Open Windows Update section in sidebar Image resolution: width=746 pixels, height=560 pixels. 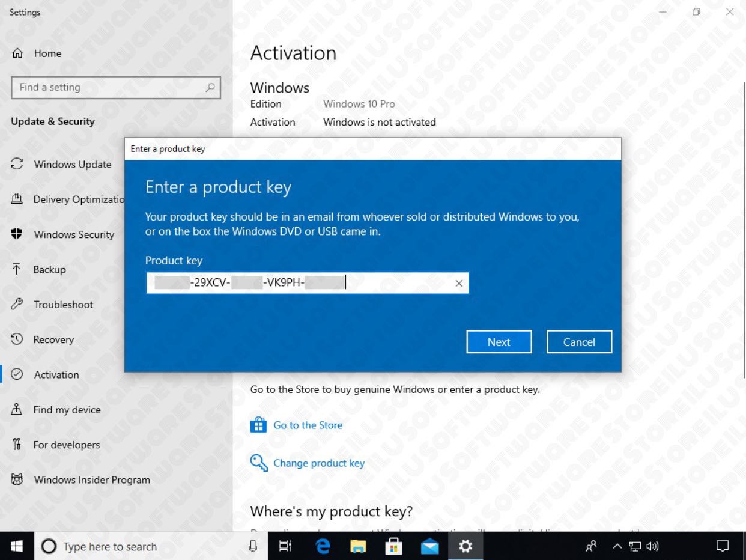point(72,164)
